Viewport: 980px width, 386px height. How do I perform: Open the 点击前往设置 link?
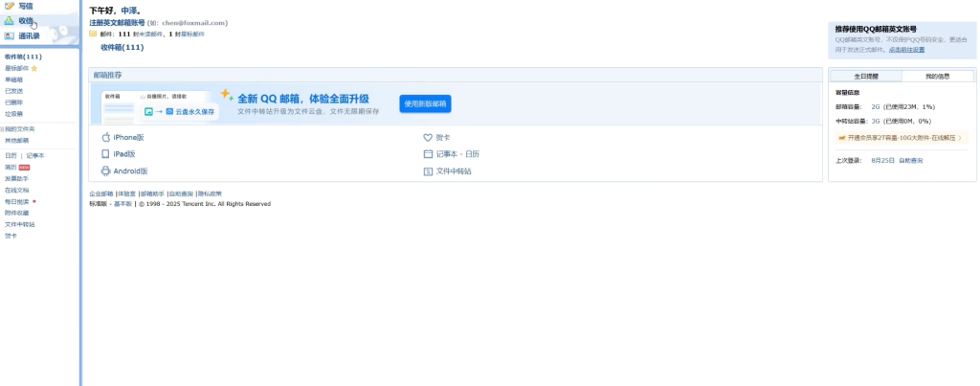coord(906,49)
